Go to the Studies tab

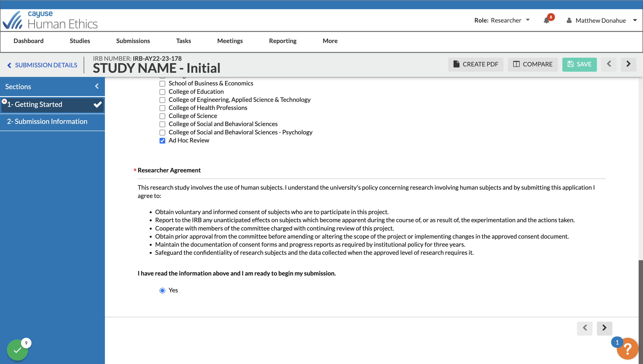pyautogui.click(x=80, y=41)
